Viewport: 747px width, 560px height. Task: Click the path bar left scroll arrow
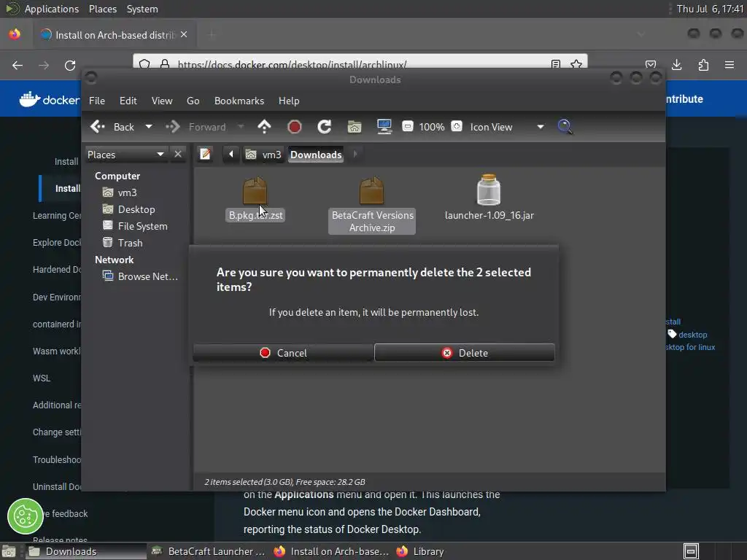coord(231,155)
